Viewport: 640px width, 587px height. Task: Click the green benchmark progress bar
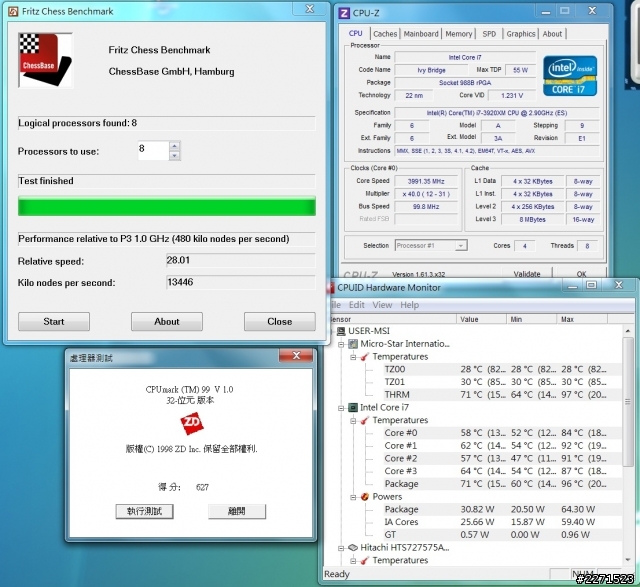pos(167,206)
